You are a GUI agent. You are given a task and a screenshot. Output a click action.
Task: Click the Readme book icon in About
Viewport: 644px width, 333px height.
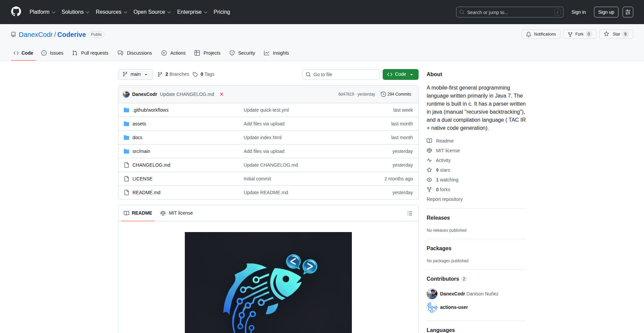point(429,141)
